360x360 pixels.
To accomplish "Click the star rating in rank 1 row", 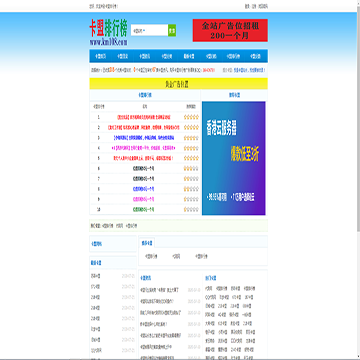I will [x=191, y=117].
